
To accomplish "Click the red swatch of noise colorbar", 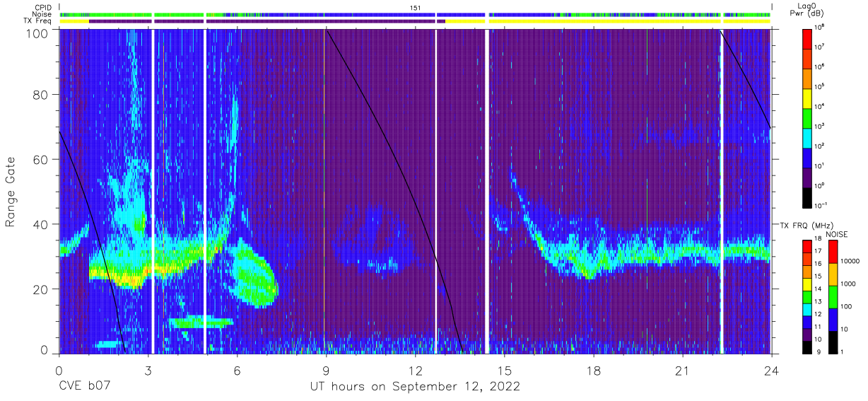I will click(832, 252).
